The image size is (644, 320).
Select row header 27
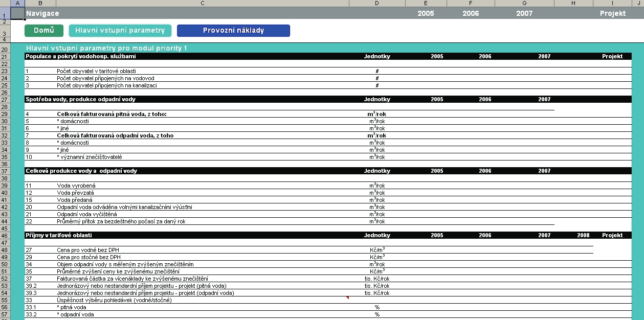point(5,100)
